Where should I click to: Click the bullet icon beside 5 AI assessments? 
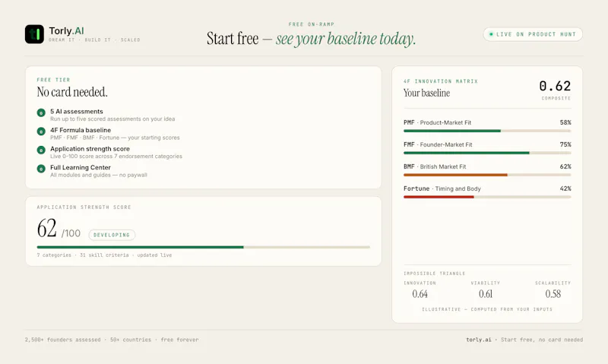pos(41,112)
